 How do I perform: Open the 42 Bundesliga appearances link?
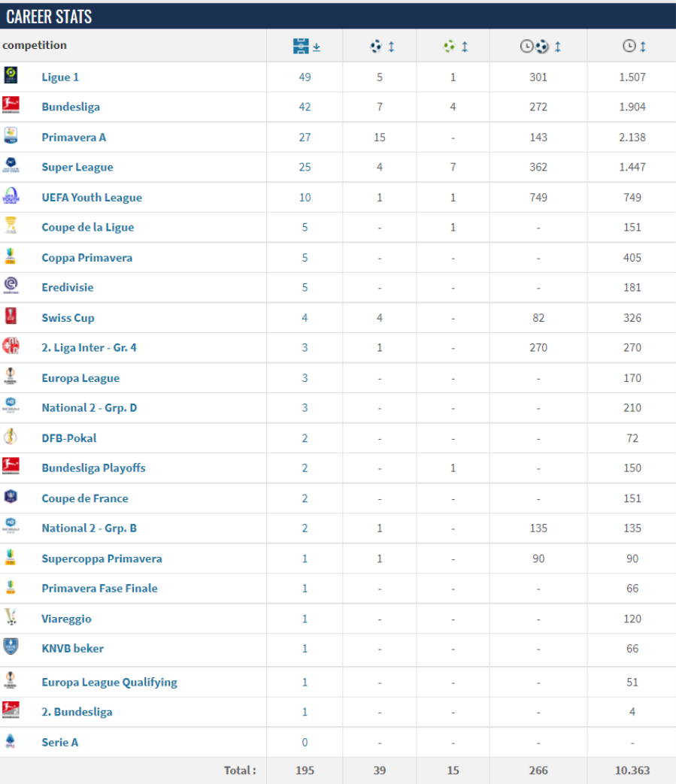tap(305, 107)
